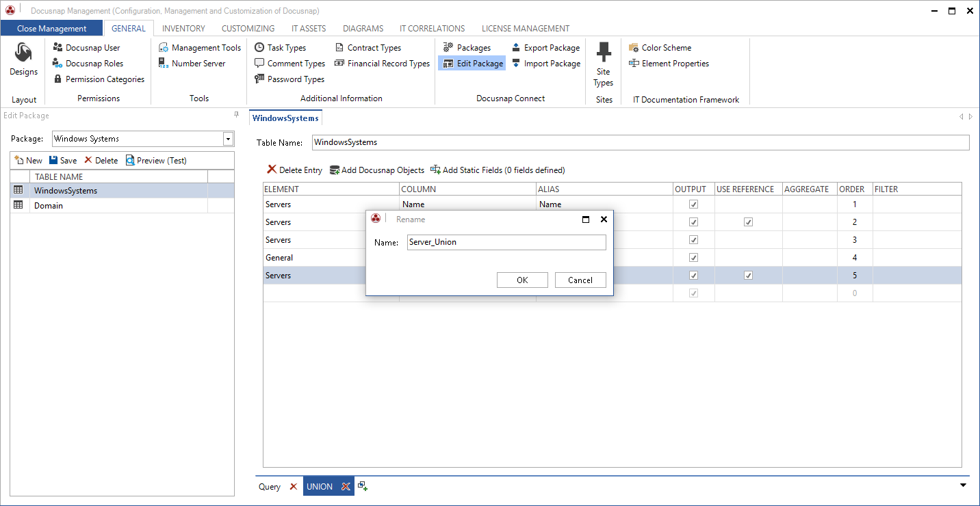Close the Query tab with red X
Viewport: 980px width, 506px height.
click(294, 487)
